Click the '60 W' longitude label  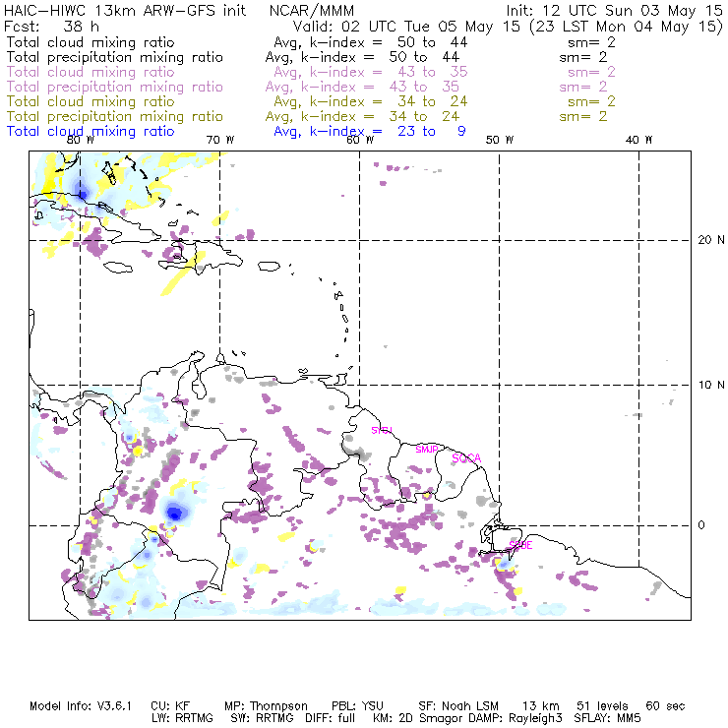(x=360, y=140)
